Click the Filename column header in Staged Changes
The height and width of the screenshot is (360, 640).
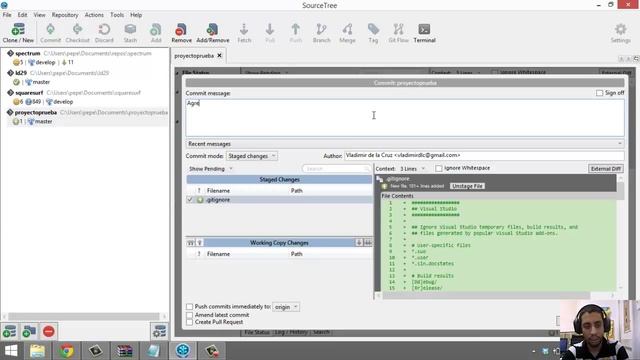[x=218, y=191]
